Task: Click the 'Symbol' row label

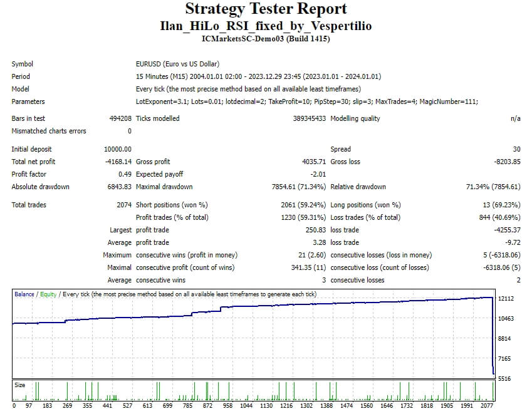Action: (x=23, y=64)
